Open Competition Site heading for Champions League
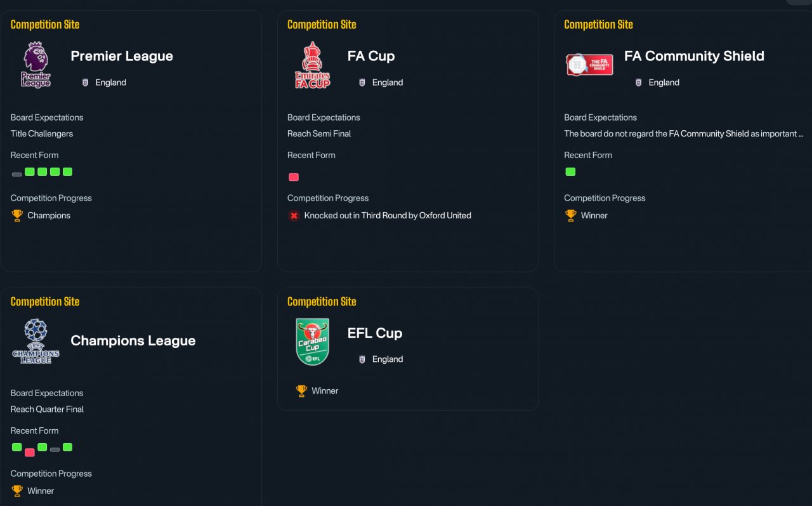This screenshot has height=506, width=812. [x=45, y=302]
